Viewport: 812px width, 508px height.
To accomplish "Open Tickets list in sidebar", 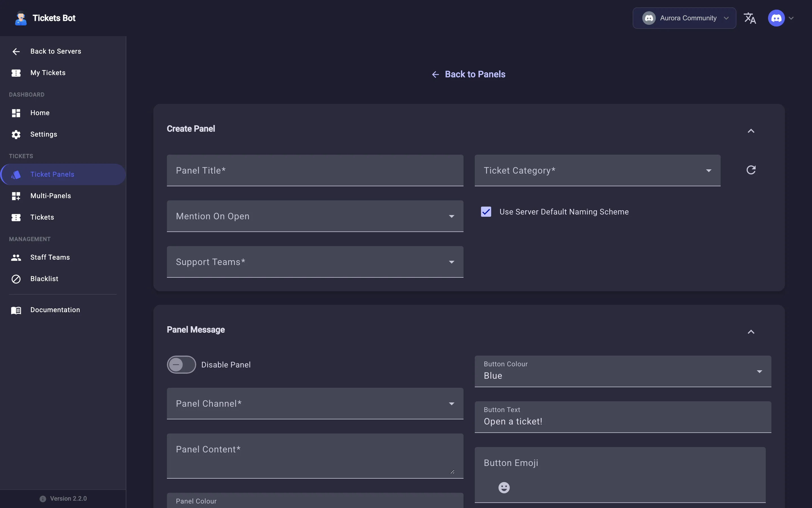I will pyautogui.click(x=63, y=217).
